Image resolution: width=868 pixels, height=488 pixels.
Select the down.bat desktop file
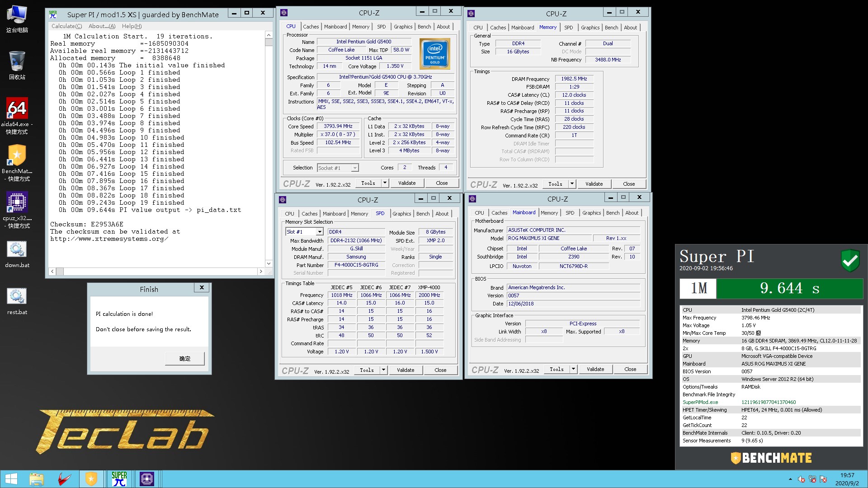(17, 254)
